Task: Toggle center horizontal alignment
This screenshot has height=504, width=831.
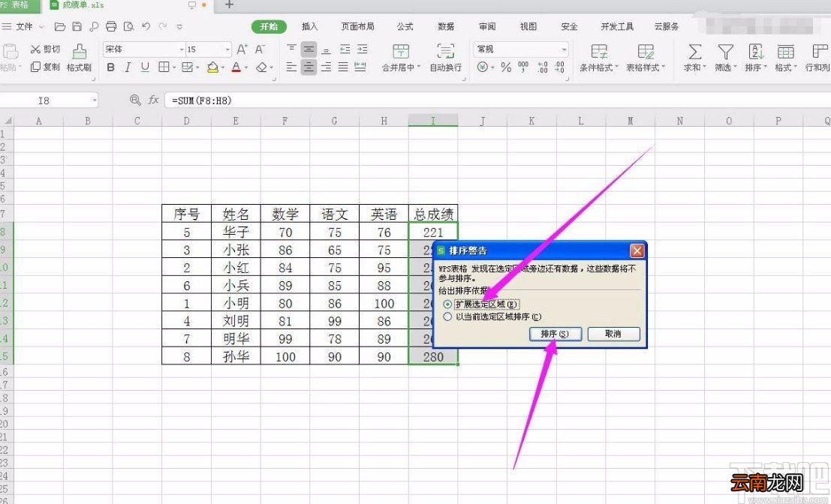Action: [x=309, y=67]
